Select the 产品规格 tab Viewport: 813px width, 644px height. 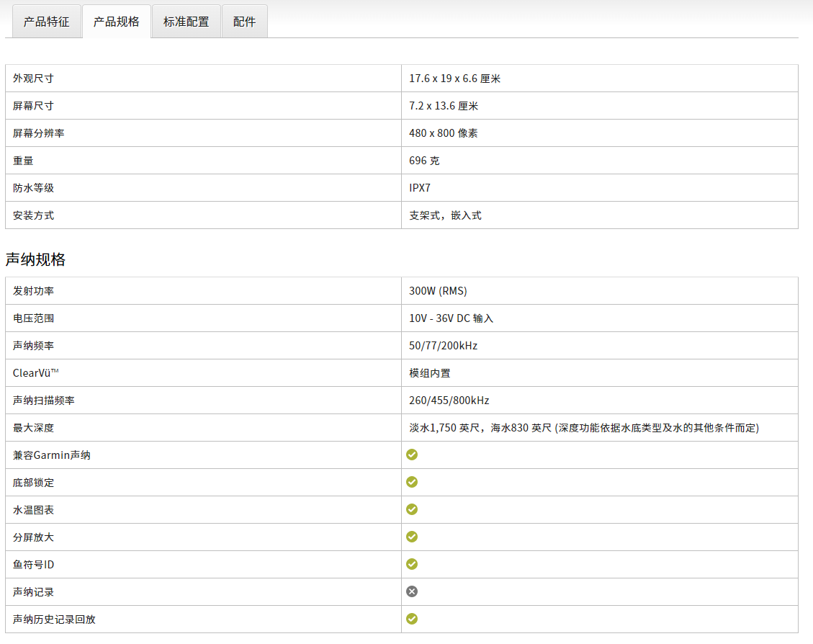[x=116, y=22]
